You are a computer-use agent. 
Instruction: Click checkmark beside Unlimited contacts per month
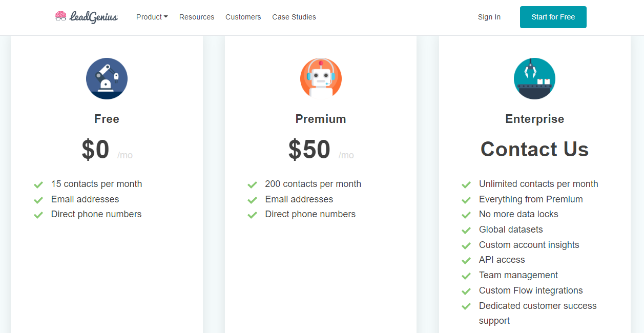tap(466, 184)
